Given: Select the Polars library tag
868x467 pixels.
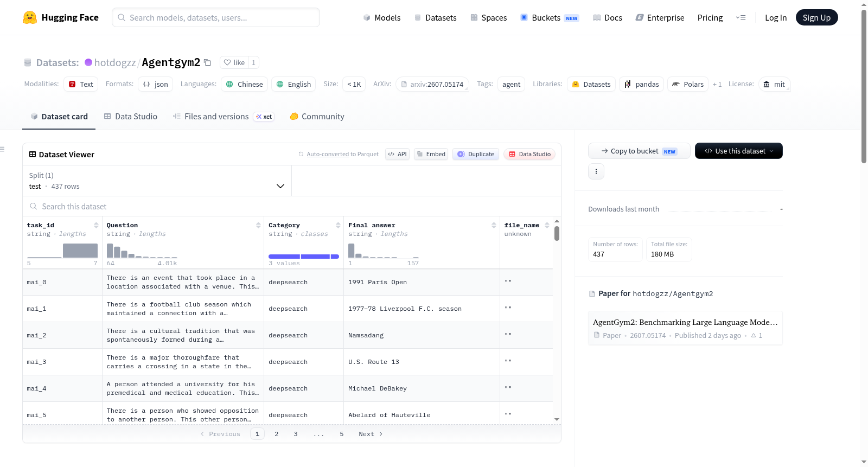Looking at the screenshot, I should click(688, 84).
